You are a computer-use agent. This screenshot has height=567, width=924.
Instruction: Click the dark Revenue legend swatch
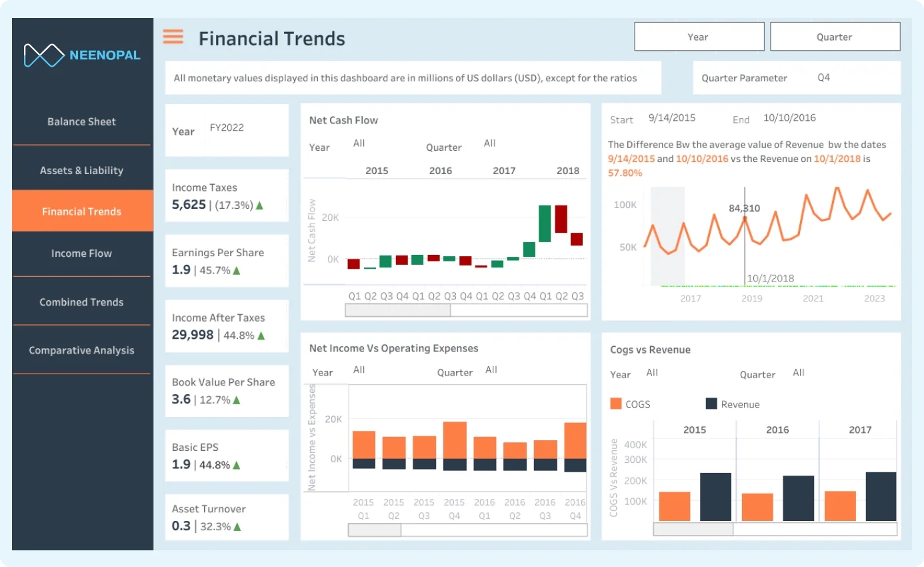(x=711, y=404)
